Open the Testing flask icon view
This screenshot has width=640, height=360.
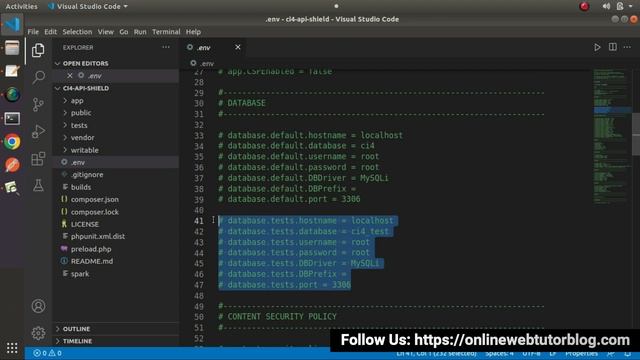point(38,185)
